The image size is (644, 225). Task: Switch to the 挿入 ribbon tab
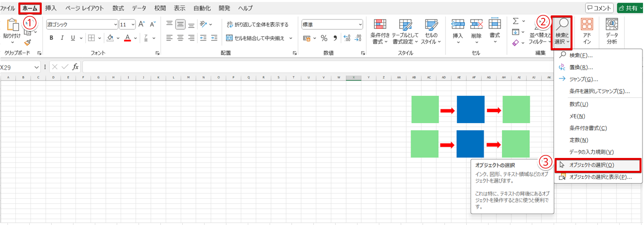coord(51,8)
